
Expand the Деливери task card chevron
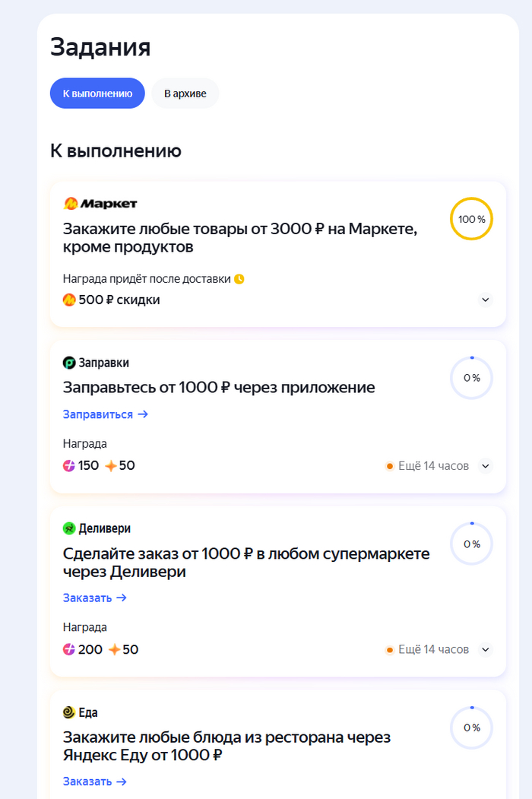click(486, 650)
